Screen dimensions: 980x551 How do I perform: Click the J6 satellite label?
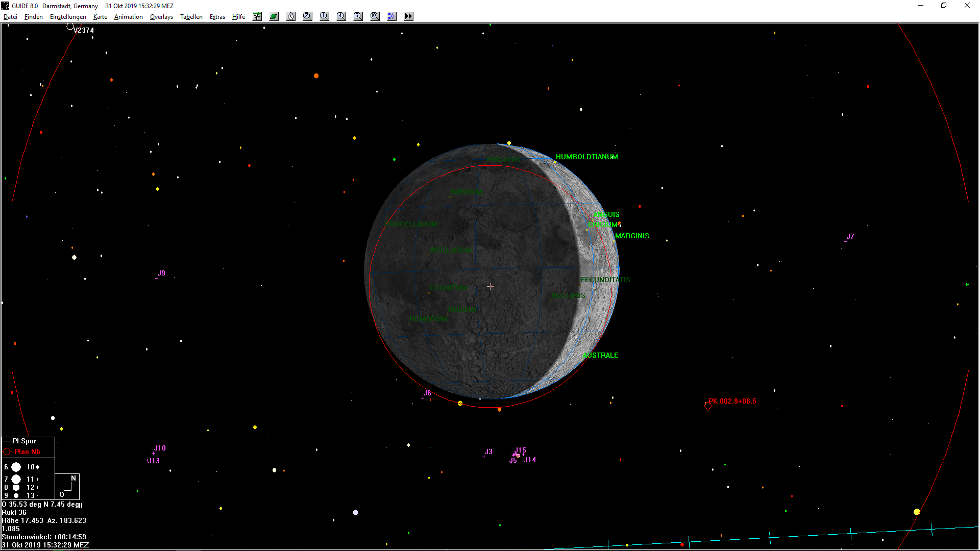(x=427, y=393)
